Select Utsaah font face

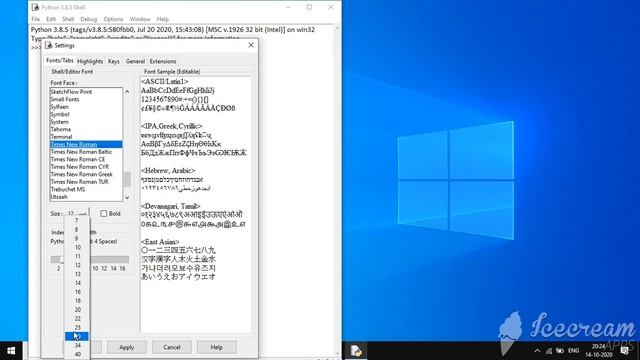click(86, 197)
